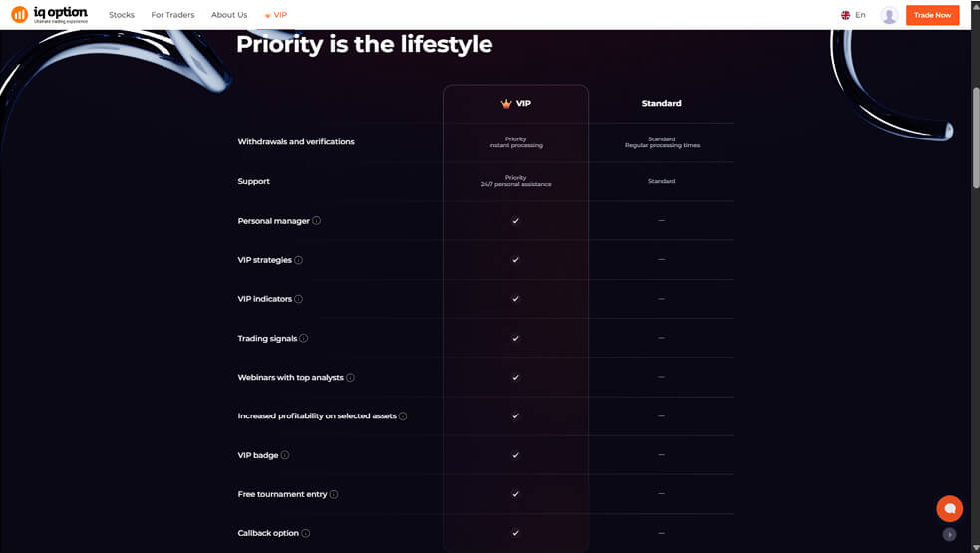Viewport: 980px width, 553px height.
Task: Click info icon beside Webinars with top analysts
Action: [x=350, y=378]
